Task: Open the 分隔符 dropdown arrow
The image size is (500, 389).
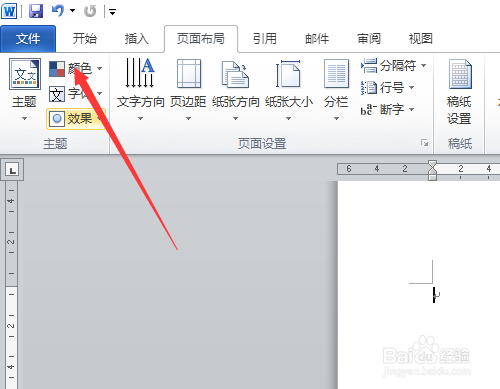Action: (424, 65)
